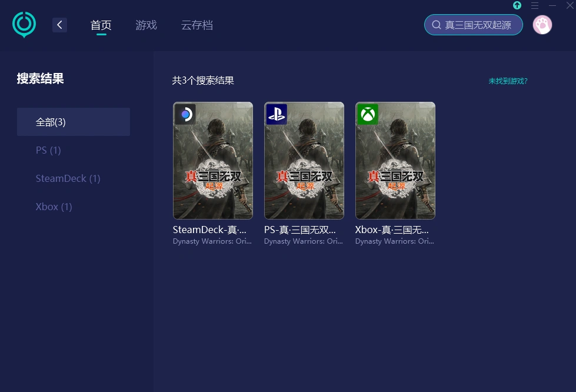Click the green update arrow icon
The height and width of the screenshot is (392, 576).
(517, 5)
